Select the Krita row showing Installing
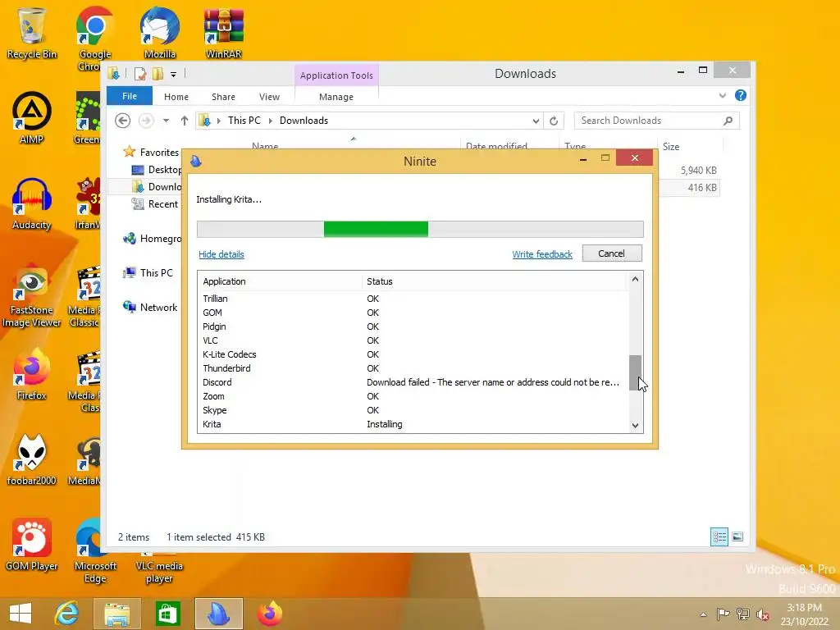840x630 pixels. pos(413,424)
